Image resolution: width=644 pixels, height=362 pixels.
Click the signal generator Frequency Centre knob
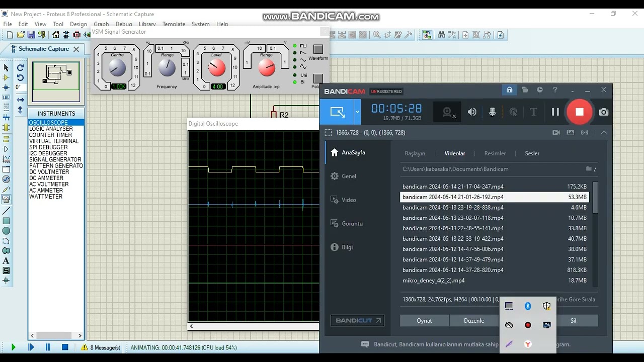(x=117, y=67)
